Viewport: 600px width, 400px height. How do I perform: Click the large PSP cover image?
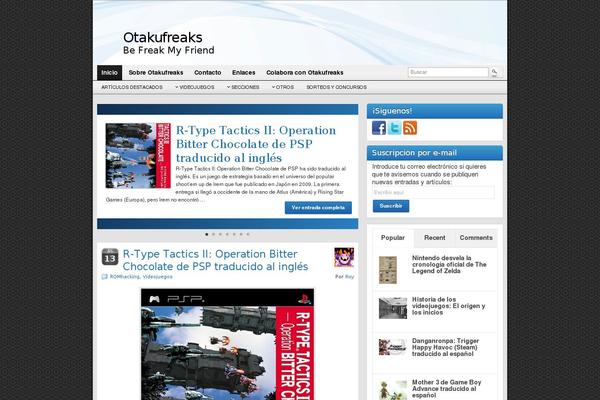[x=228, y=344]
